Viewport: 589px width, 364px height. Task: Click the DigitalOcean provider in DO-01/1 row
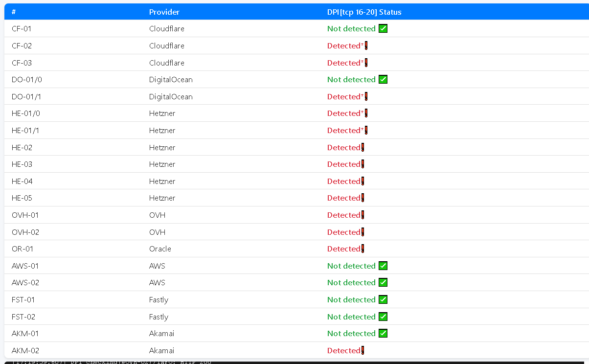pyautogui.click(x=171, y=97)
